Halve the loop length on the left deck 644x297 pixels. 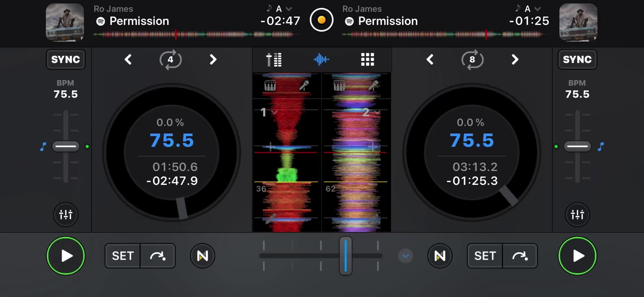(x=128, y=60)
